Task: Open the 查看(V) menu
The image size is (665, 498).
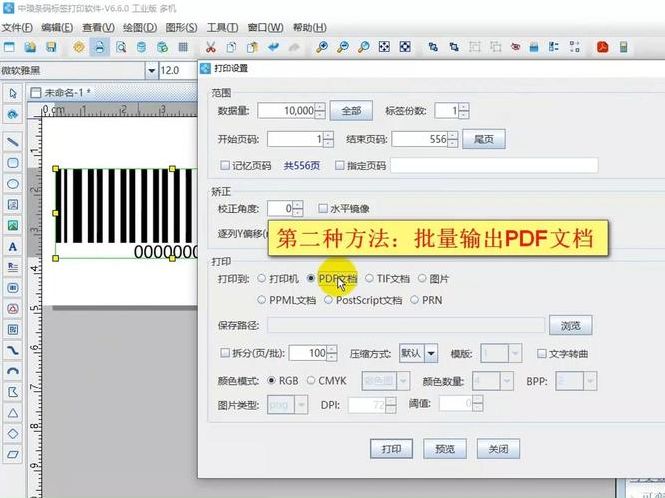Action: point(98,28)
